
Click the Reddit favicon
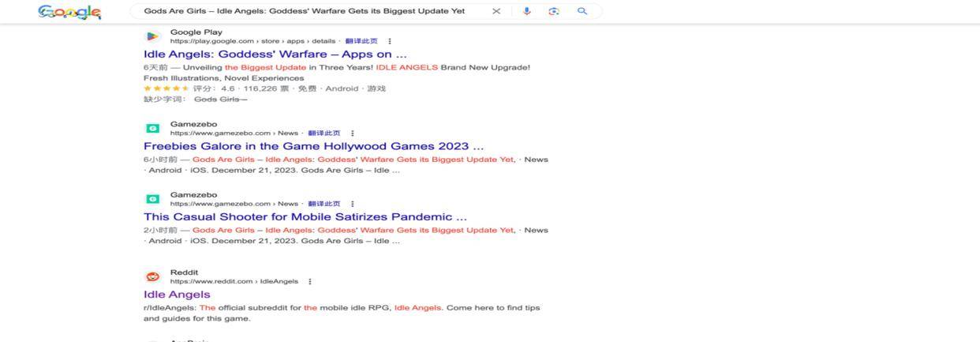coord(153,276)
